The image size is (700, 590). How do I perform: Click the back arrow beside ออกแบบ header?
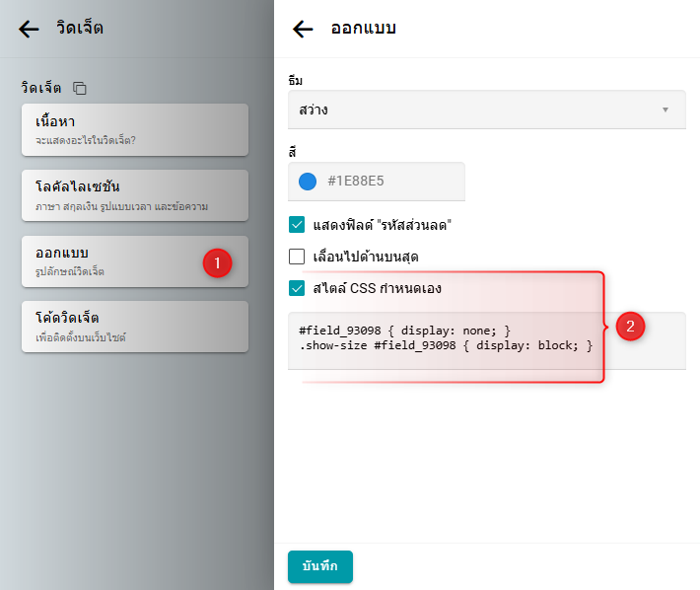click(x=304, y=29)
